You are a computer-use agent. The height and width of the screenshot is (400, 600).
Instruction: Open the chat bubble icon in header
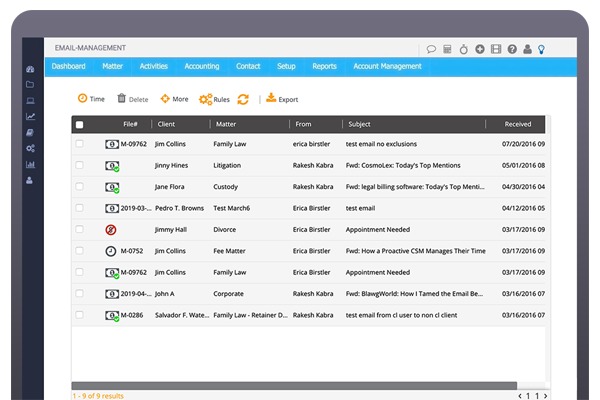click(x=431, y=49)
